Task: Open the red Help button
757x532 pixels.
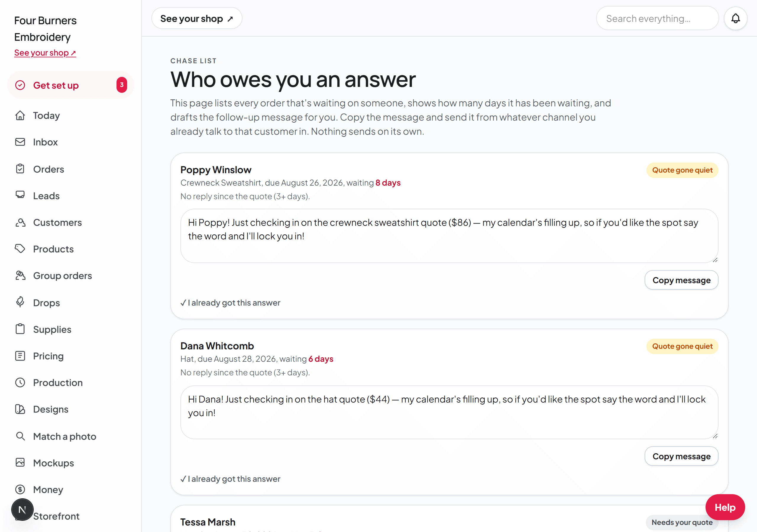Action: [725, 507]
